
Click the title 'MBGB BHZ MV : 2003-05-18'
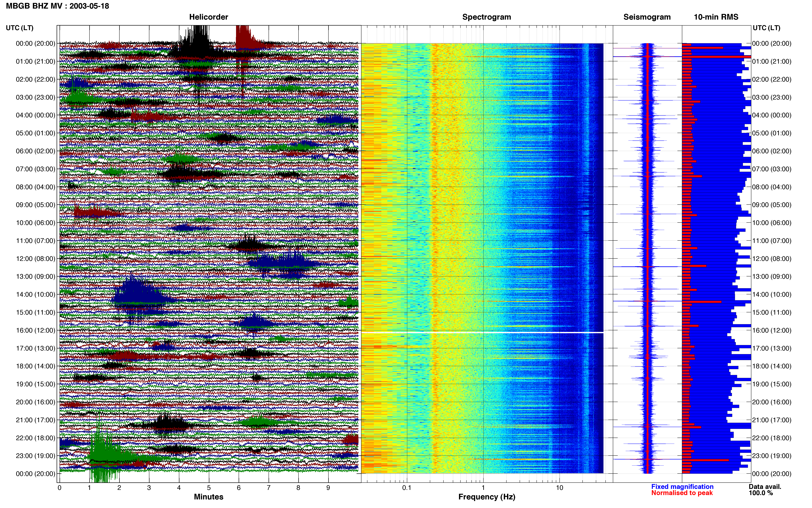[57, 6]
